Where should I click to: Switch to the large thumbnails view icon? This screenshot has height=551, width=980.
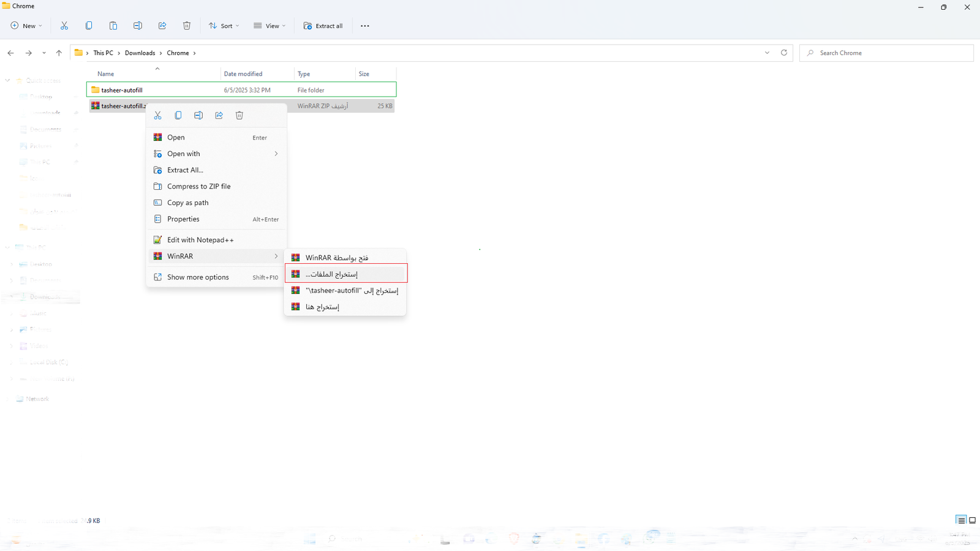coord(972,520)
